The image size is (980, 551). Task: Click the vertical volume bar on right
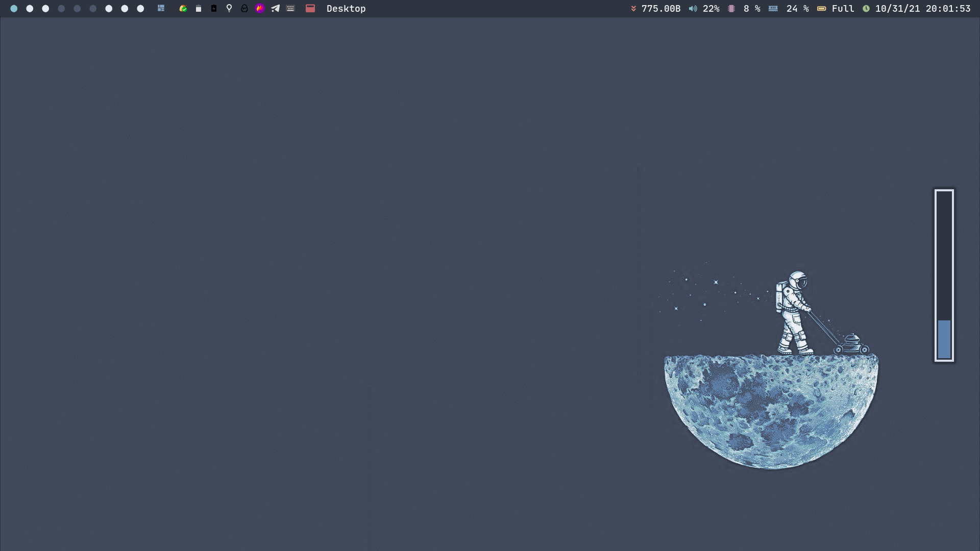point(944,275)
